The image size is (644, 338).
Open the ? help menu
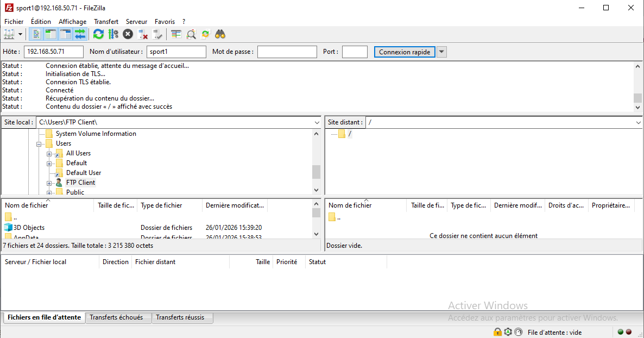pos(184,21)
